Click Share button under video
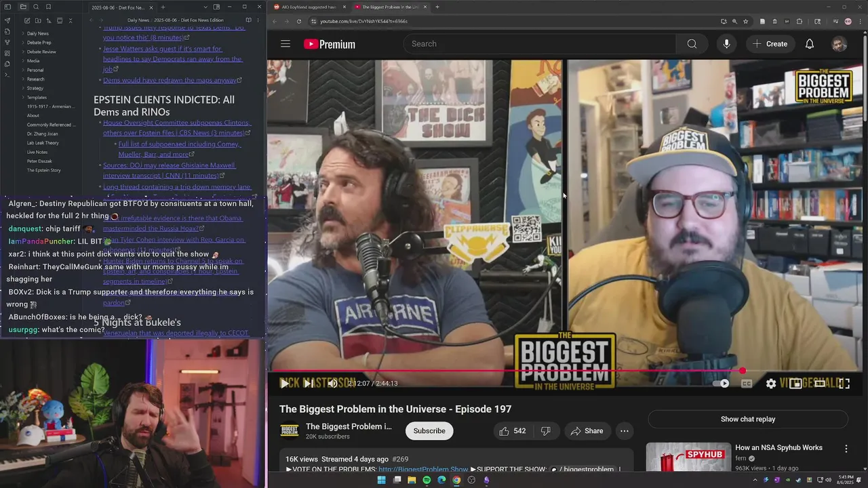Image resolution: width=868 pixels, height=488 pixels. [x=587, y=431]
